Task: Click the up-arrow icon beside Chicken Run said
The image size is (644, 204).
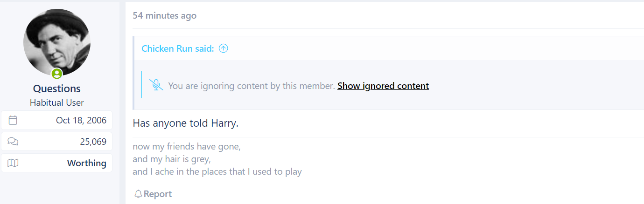Action: click(224, 48)
